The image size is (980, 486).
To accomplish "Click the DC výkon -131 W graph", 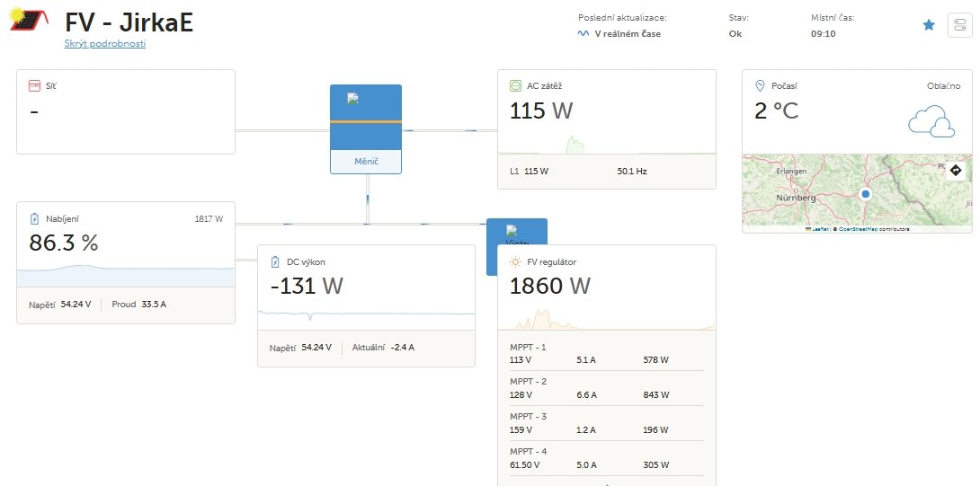I will pyautogui.click(x=366, y=315).
